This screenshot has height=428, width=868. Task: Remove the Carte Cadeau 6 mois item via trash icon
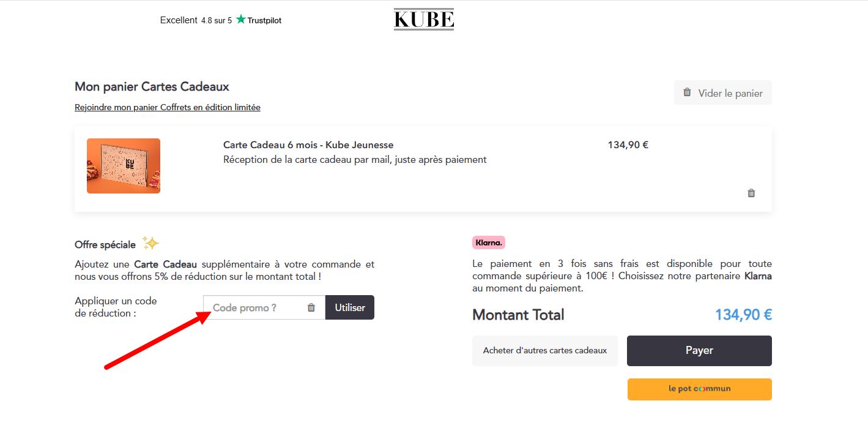pyautogui.click(x=751, y=193)
